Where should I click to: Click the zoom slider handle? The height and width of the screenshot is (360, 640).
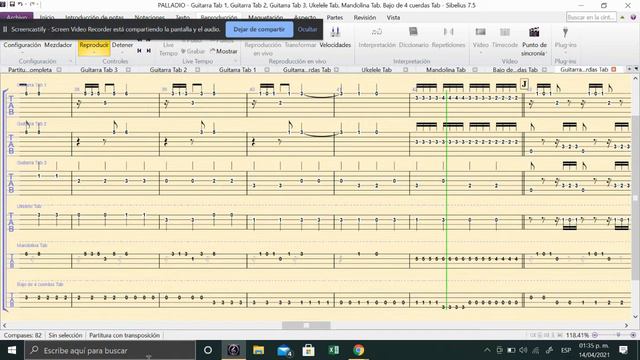pos(618,335)
